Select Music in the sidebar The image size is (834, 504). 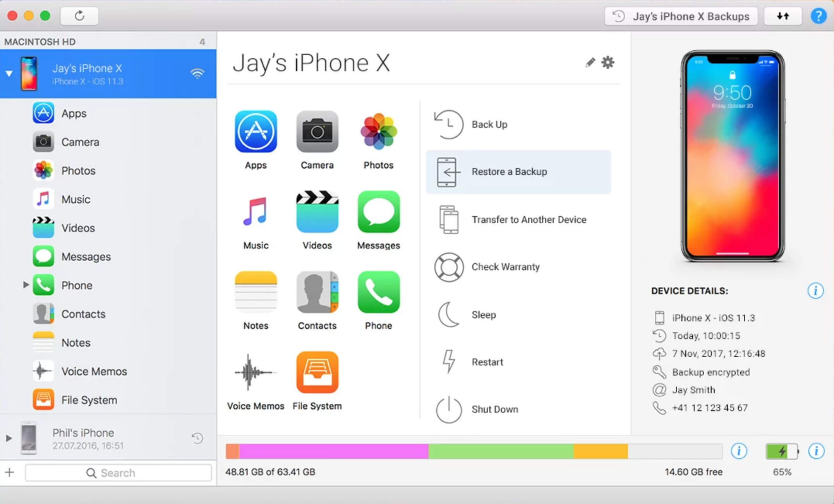click(108, 199)
